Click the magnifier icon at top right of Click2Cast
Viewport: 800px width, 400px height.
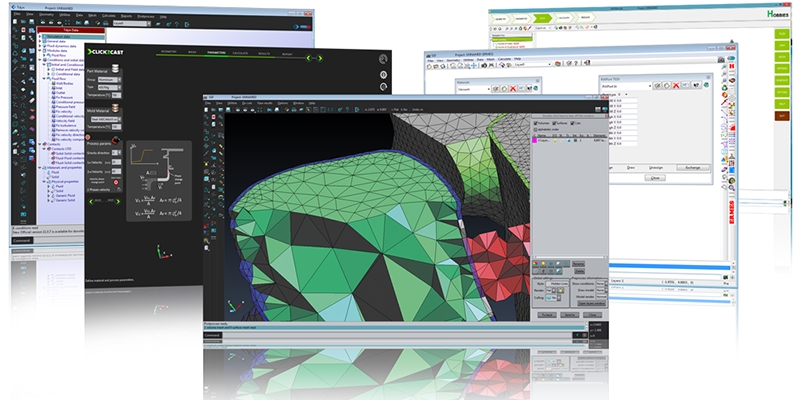coord(383,58)
